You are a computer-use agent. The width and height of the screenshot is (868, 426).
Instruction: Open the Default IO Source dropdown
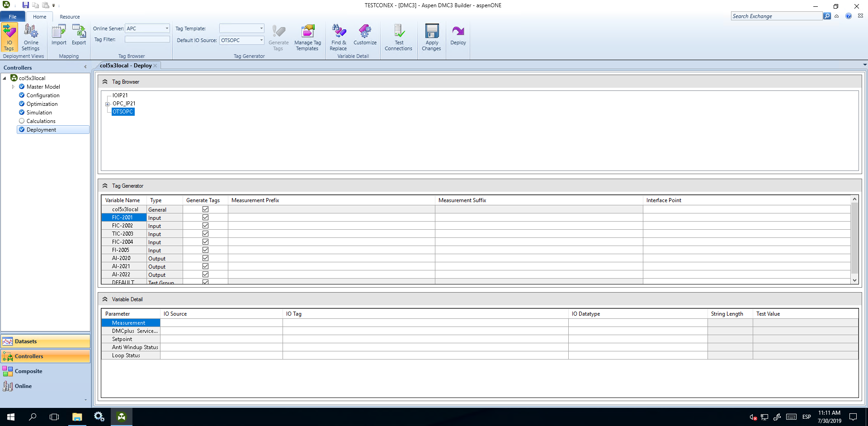click(261, 40)
